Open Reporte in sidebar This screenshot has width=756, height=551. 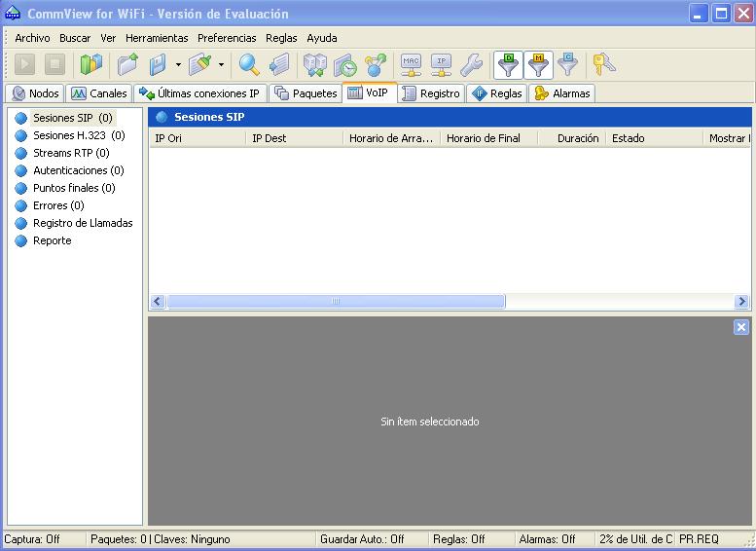pos(53,240)
